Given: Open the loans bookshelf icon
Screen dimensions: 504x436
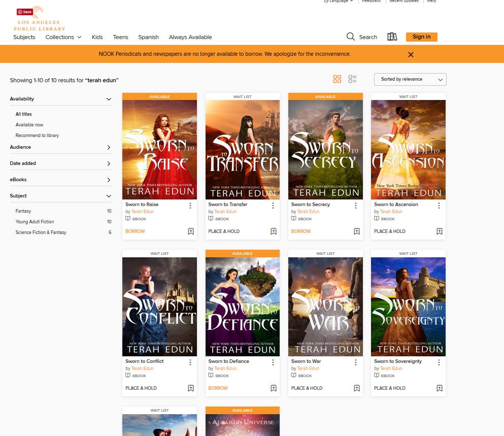Looking at the screenshot, I should coord(392,37).
